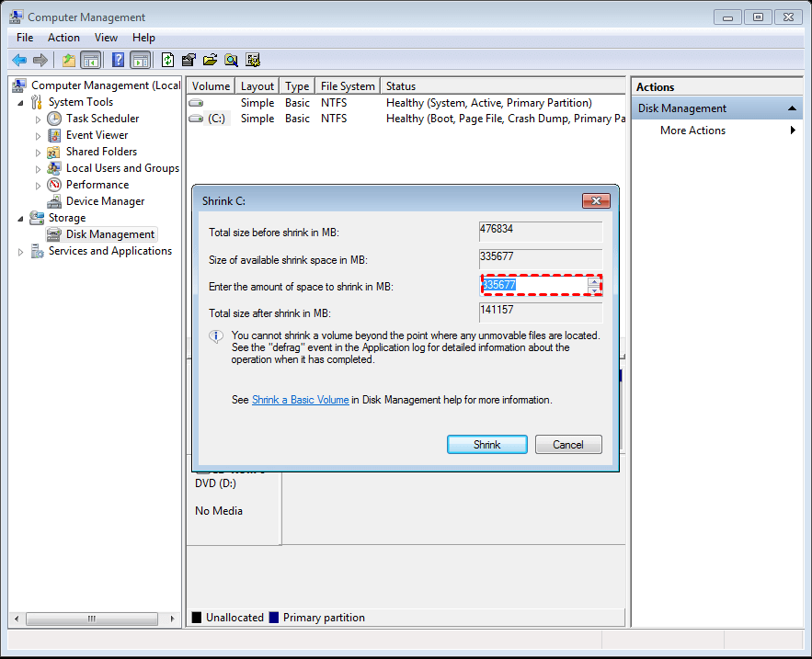Click the Computer Management root icon in tree
This screenshot has width=812, height=659.
pos(19,85)
